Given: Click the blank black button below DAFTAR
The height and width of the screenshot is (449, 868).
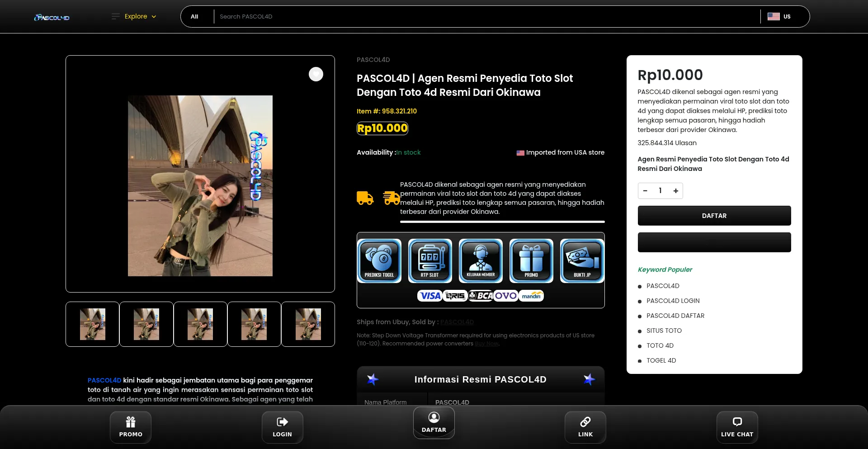Looking at the screenshot, I should pos(714,242).
